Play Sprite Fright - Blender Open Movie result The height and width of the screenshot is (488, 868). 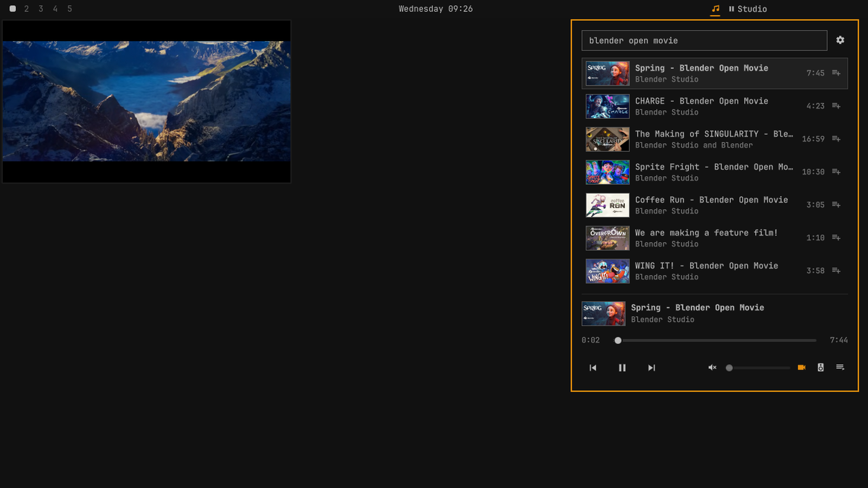tap(714, 172)
